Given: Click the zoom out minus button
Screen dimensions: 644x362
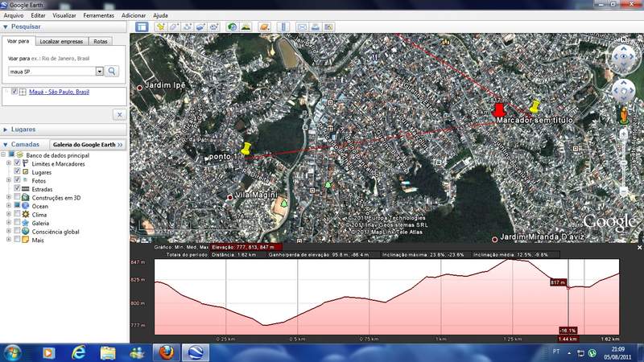Looking at the screenshot, I should [623, 191].
